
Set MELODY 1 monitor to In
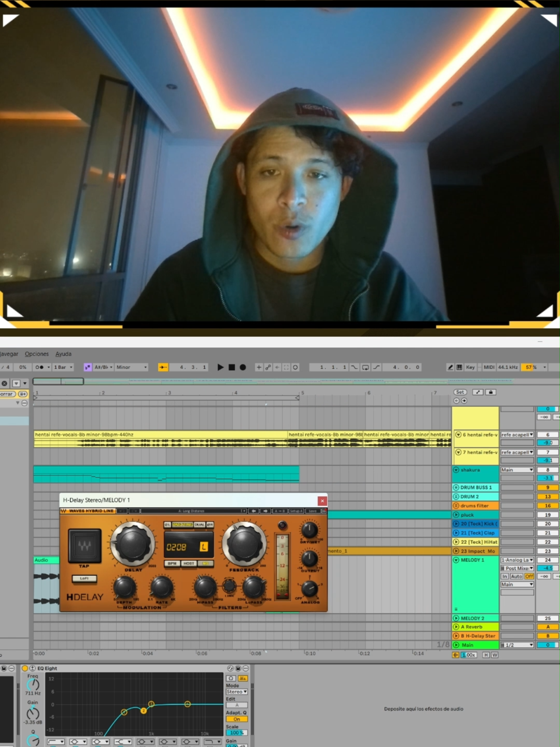(505, 576)
